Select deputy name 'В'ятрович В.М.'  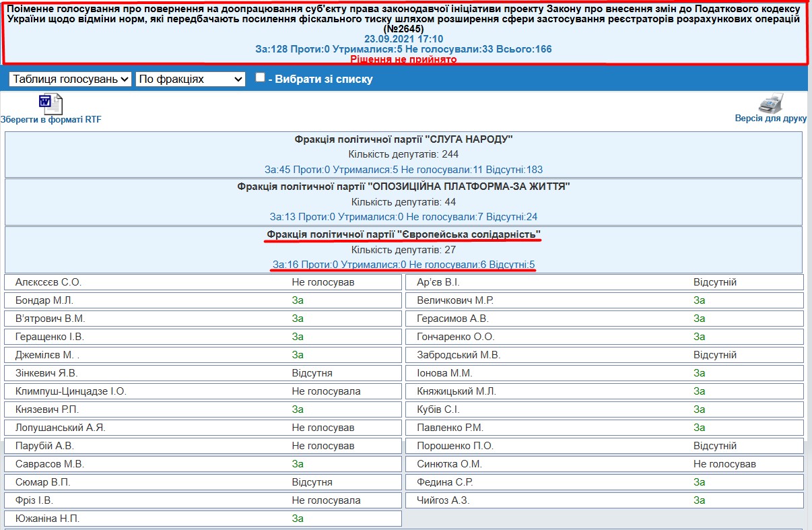coord(50,319)
